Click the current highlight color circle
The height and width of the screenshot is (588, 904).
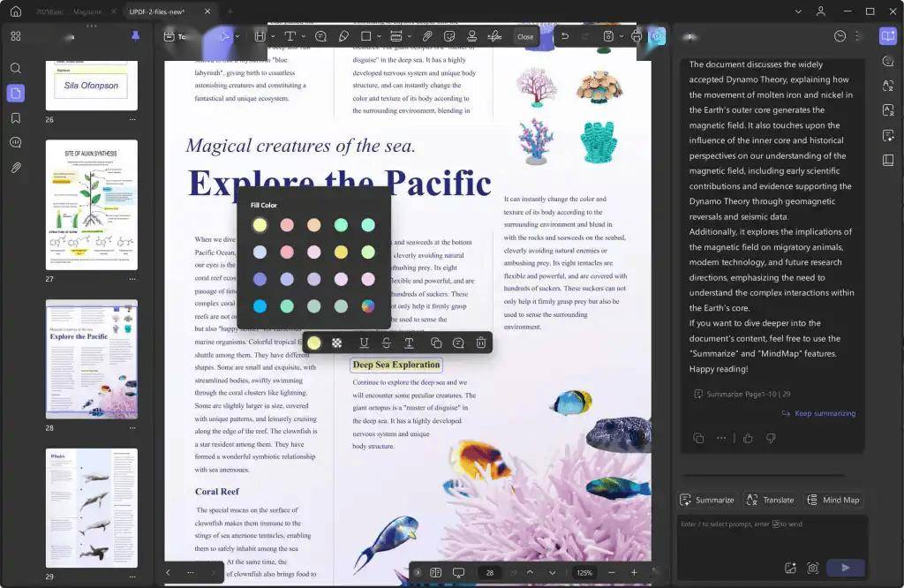tap(313, 343)
